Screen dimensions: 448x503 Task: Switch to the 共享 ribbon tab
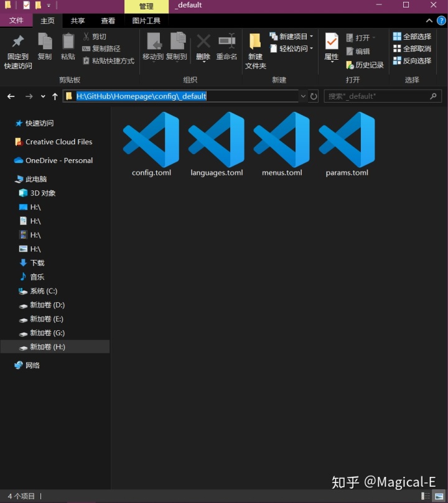78,21
